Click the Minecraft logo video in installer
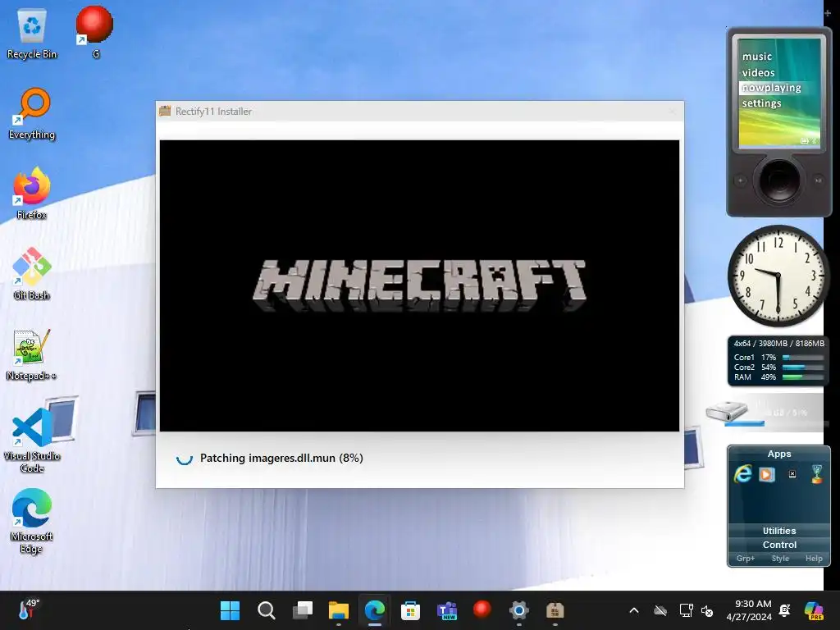The height and width of the screenshot is (630, 840). pos(419,285)
